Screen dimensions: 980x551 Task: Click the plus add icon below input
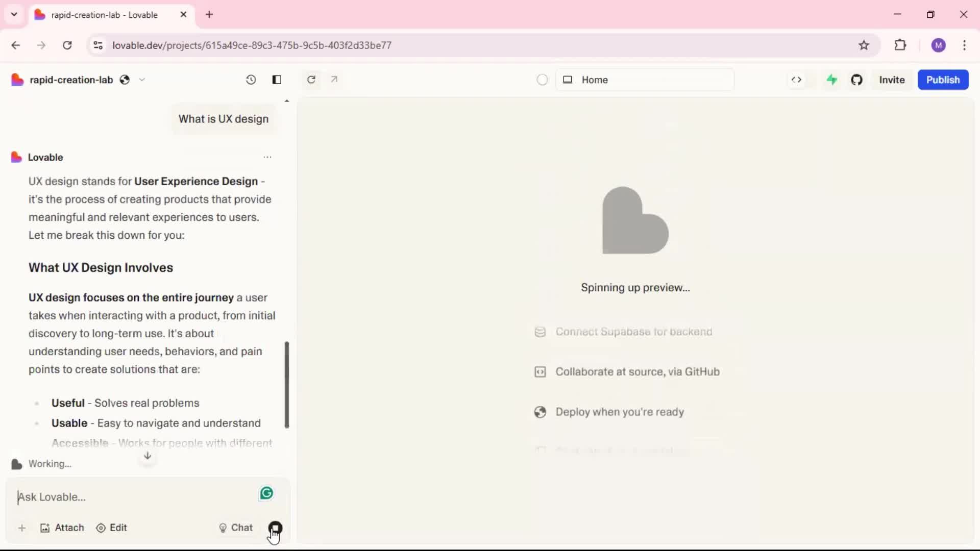[x=22, y=528]
